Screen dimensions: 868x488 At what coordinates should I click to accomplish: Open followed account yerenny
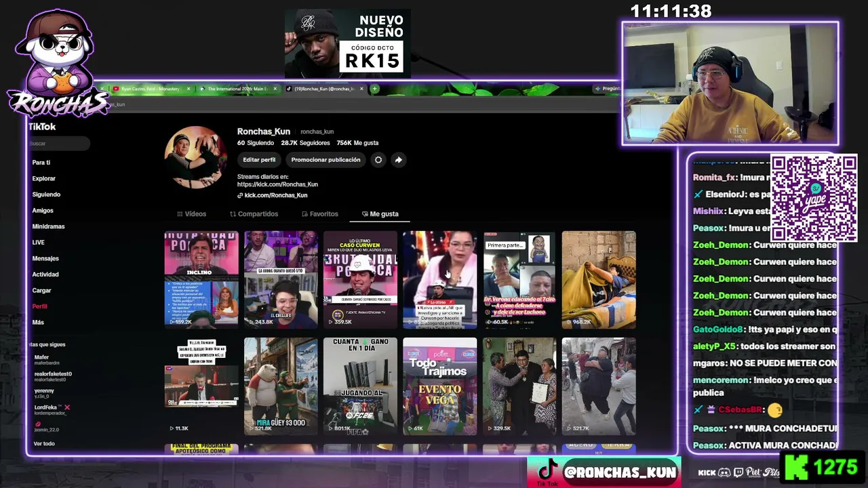tap(44, 393)
